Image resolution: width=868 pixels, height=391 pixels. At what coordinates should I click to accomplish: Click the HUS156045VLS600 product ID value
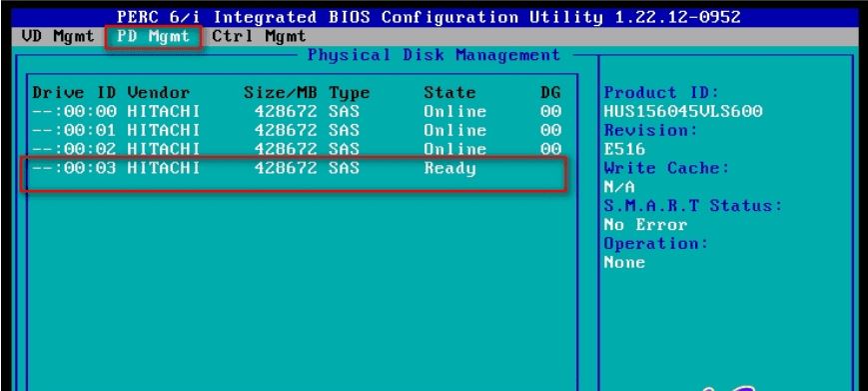tap(683, 111)
